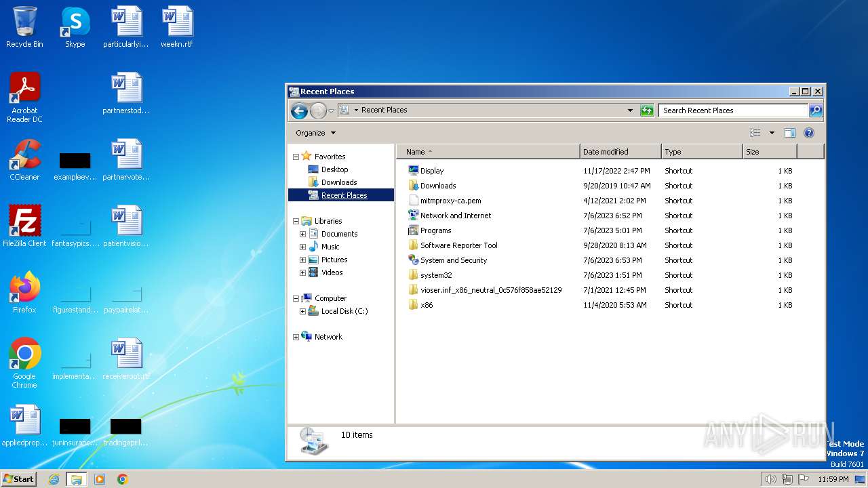Collapse the Favorites tree group
The width and height of the screenshot is (868, 488).
click(x=296, y=157)
